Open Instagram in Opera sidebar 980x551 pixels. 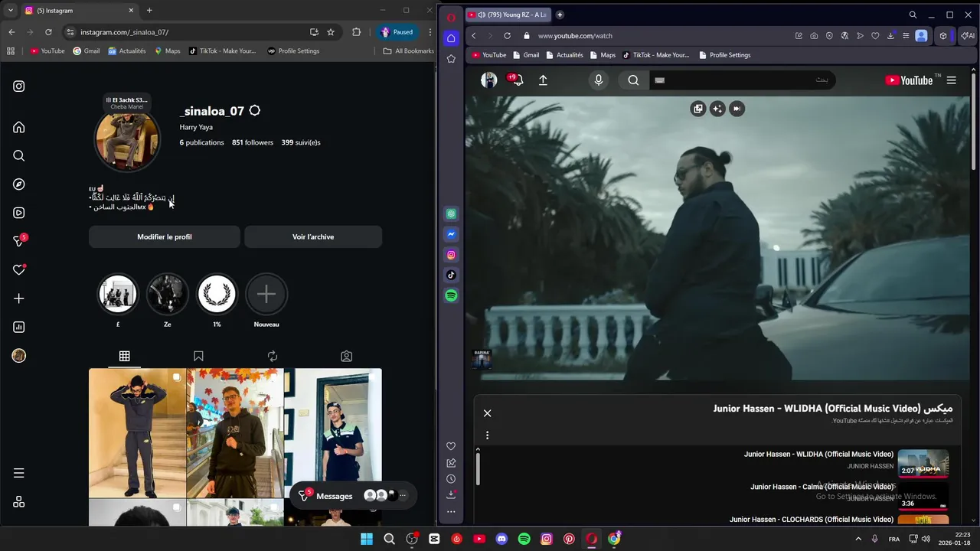(x=451, y=255)
